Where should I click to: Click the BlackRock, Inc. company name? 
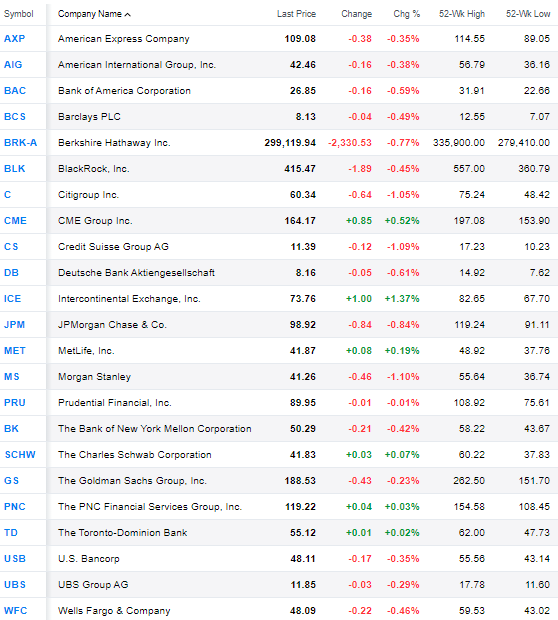tap(94, 169)
